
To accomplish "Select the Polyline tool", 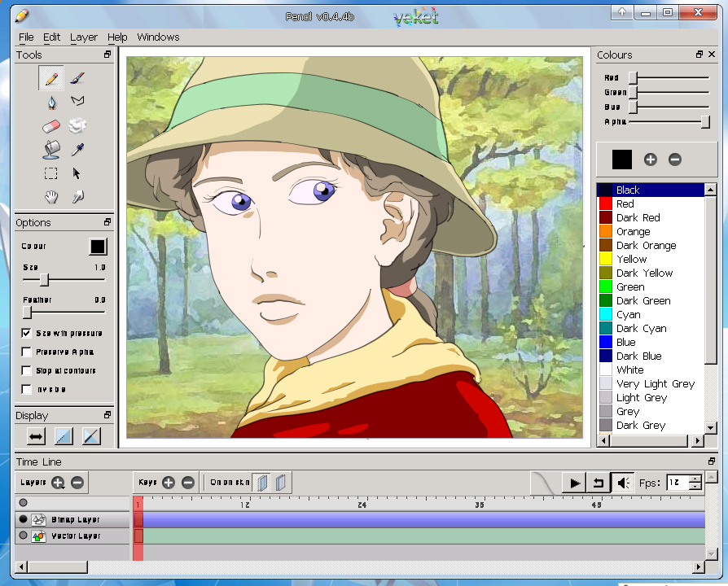I will (77, 101).
